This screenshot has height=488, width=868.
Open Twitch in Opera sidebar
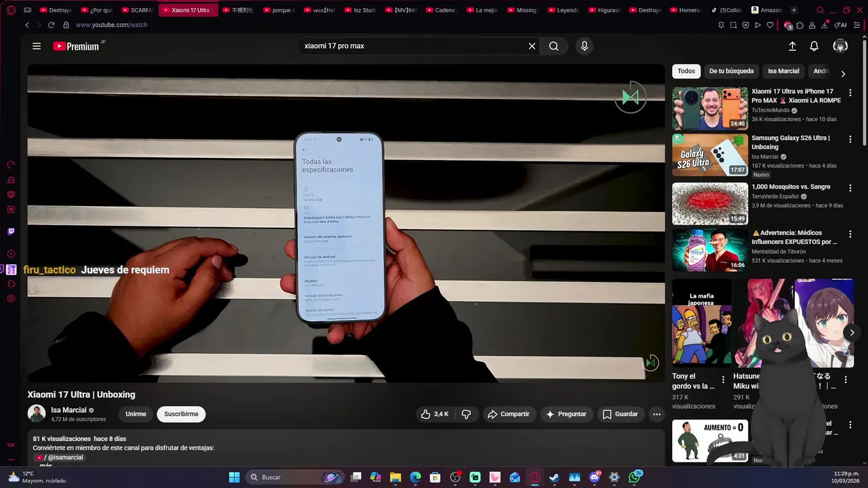pyautogui.click(x=11, y=231)
